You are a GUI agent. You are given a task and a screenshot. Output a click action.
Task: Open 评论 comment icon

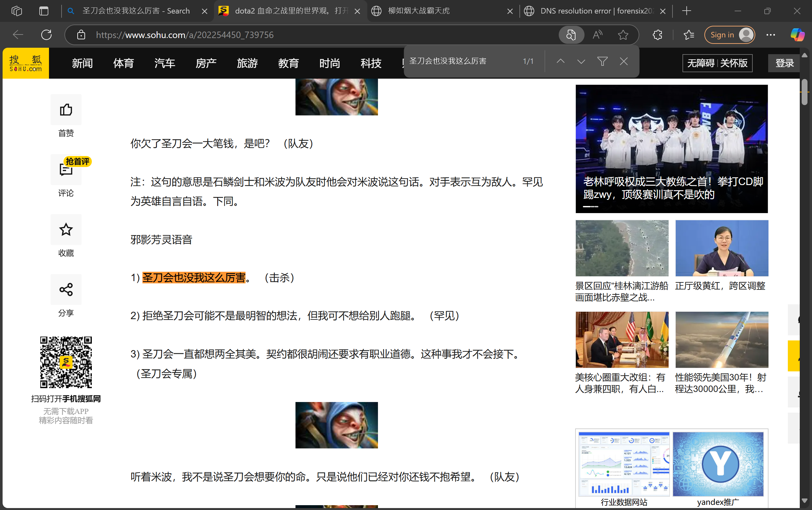[x=66, y=170]
